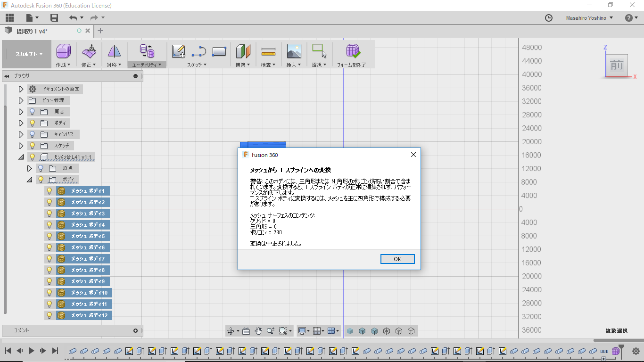Hide メッシュ ボディ12 using its bulb
This screenshot has width=644, height=362.
click(x=49, y=315)
